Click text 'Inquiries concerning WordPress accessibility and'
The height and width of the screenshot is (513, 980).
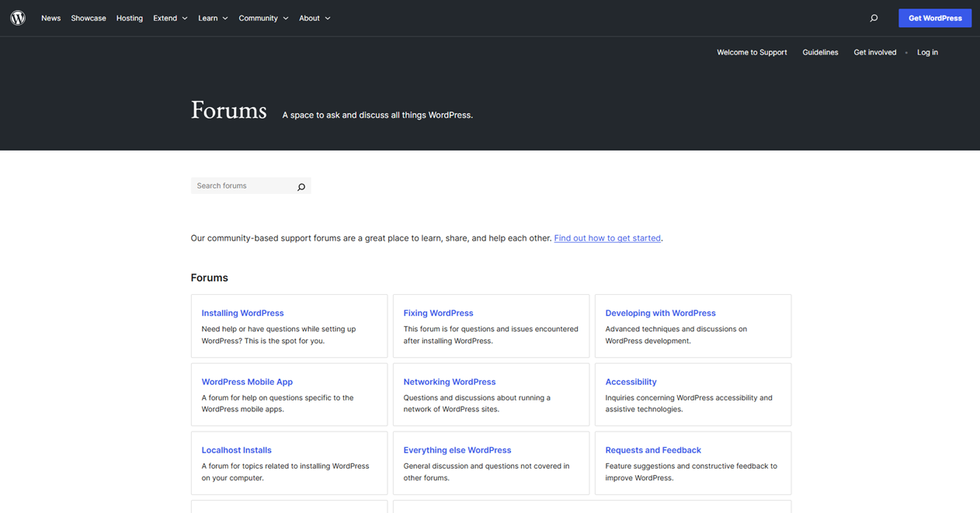click(x=689, y=398)
